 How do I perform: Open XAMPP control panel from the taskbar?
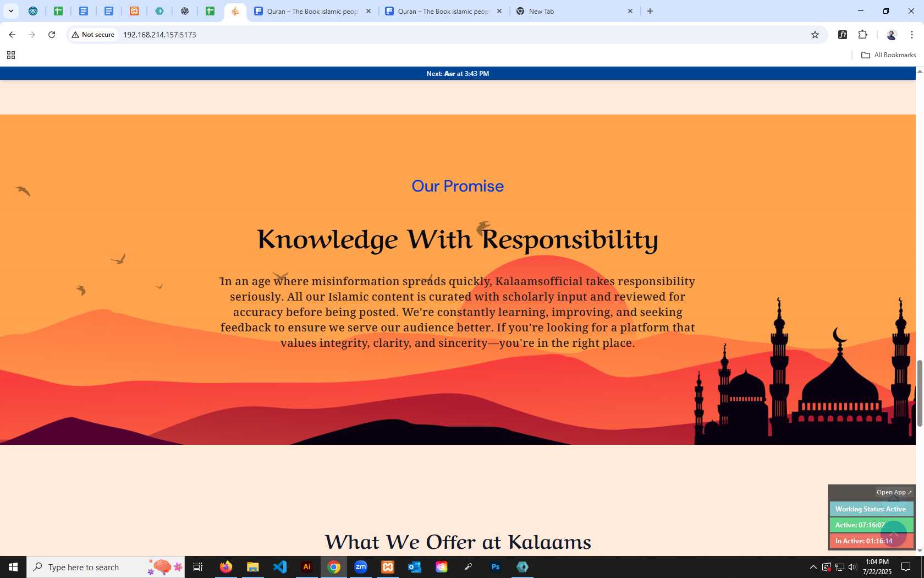[x=388, y=567]
